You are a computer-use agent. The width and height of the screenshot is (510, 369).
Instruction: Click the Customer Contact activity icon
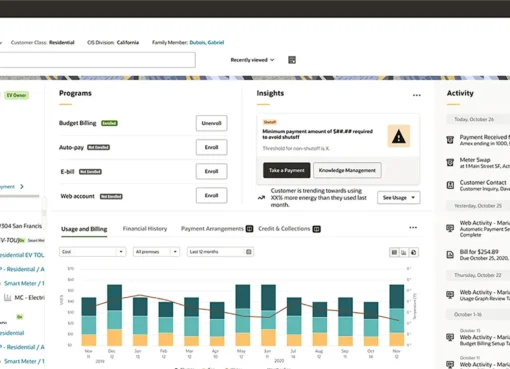pos(450,185)
